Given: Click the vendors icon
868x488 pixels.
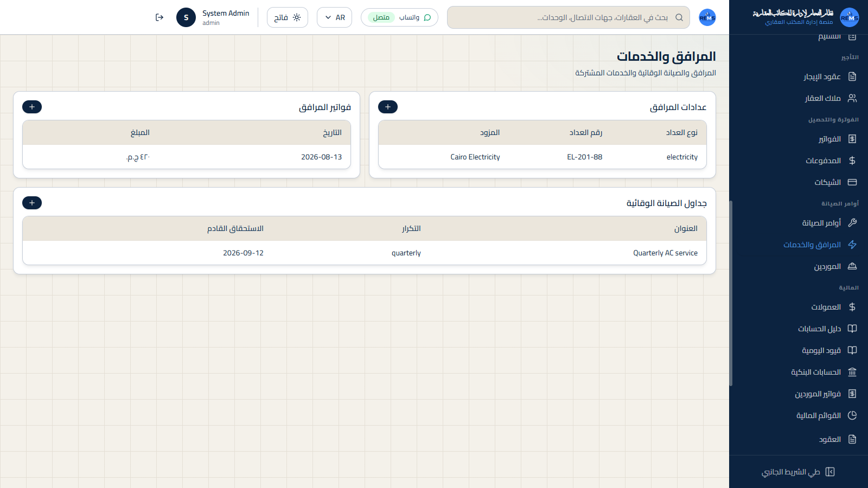Looking at the screenshot, I should (852, 266).
